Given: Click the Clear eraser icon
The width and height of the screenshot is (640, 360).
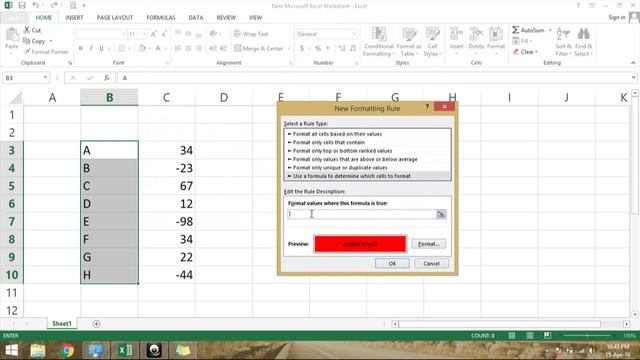Looking at the screenshot, I should tap(516, 52).
